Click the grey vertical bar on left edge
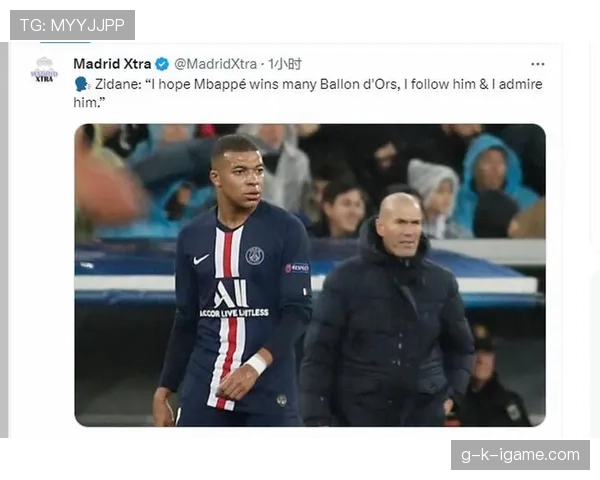This screenshot has width=600, height=480. [x=4, y=240]
